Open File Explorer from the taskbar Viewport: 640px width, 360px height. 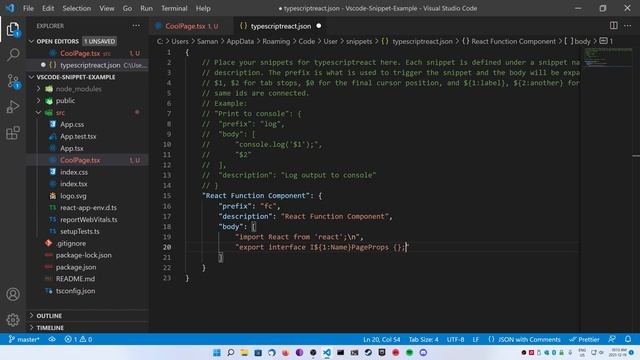point(244,352)
